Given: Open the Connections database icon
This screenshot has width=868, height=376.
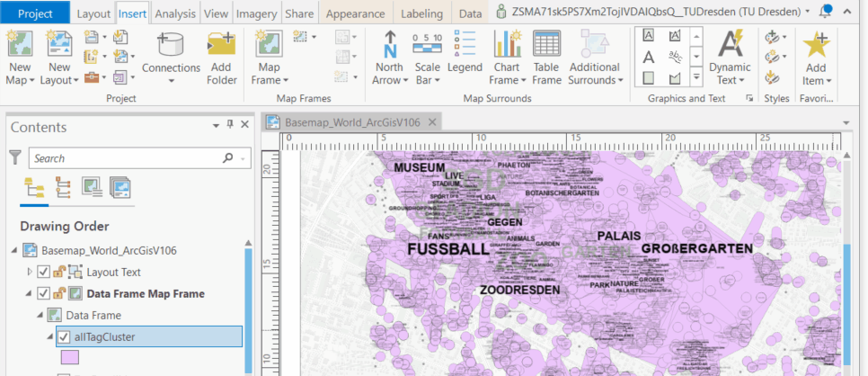Looking at the screenshot, I should [171, 44].
